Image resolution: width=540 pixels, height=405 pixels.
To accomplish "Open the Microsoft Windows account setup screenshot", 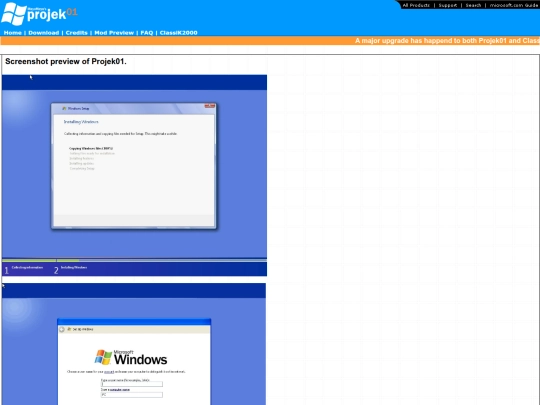I will coord(134,344).
